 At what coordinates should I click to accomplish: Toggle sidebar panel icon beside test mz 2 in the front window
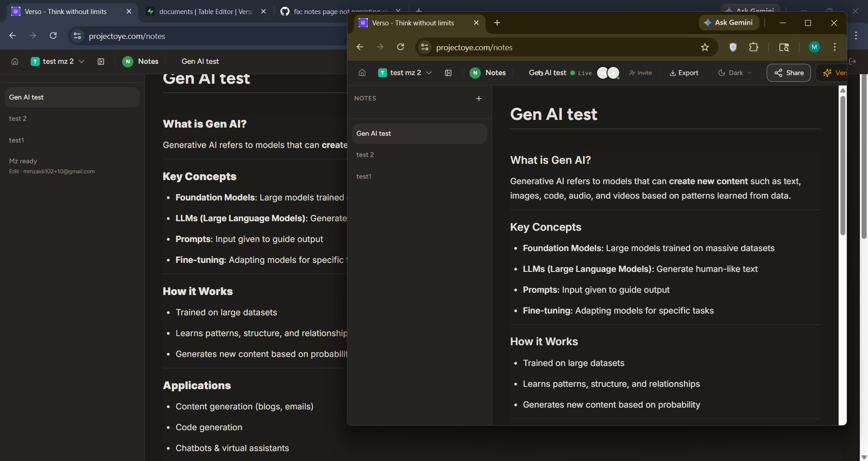click(x=448, y=73)
